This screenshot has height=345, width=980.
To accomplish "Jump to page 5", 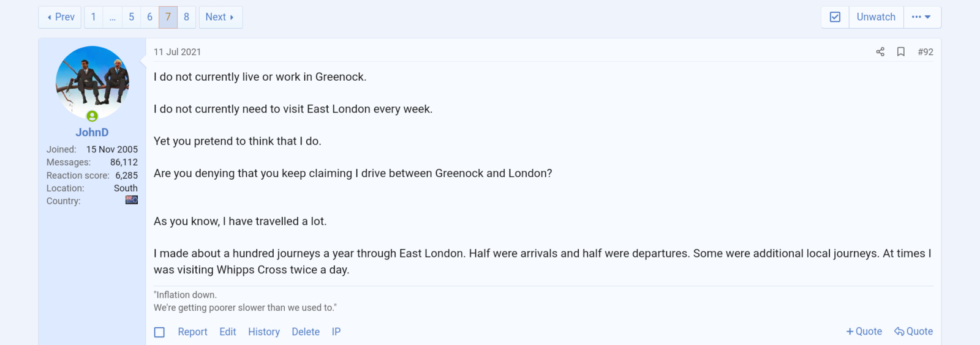I will (131, 17).
